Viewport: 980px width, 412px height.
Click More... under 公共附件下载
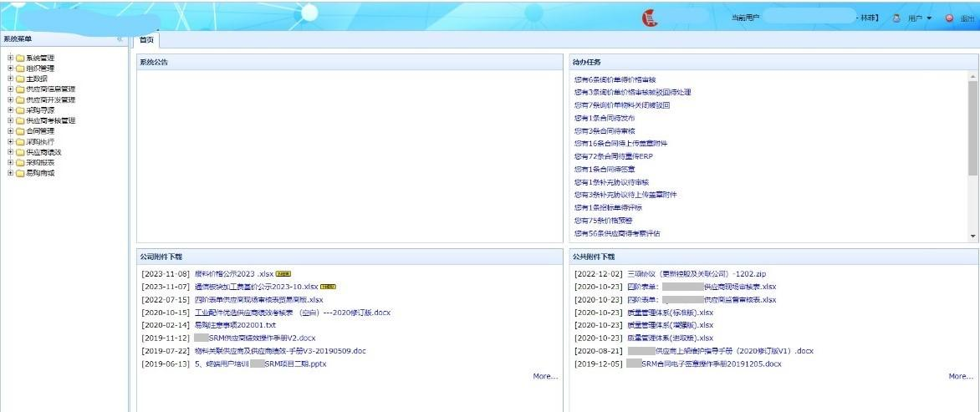[960, 377]
